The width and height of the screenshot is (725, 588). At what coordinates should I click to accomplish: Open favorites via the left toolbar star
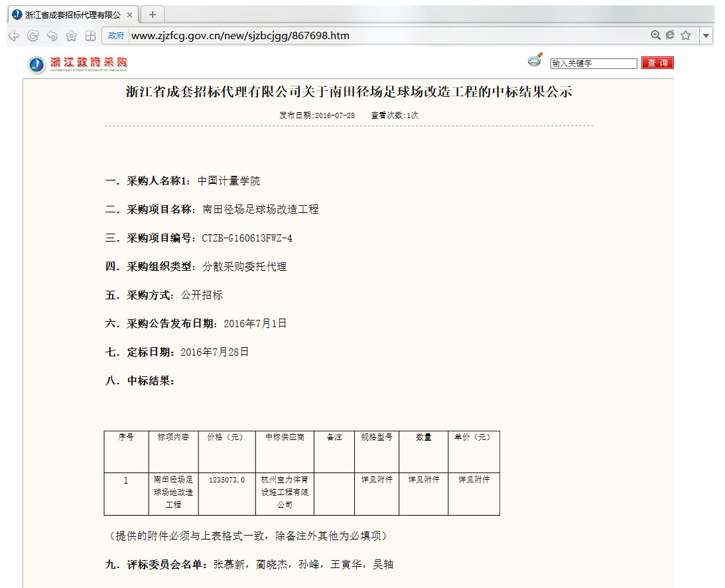click(x=71, y=36)
